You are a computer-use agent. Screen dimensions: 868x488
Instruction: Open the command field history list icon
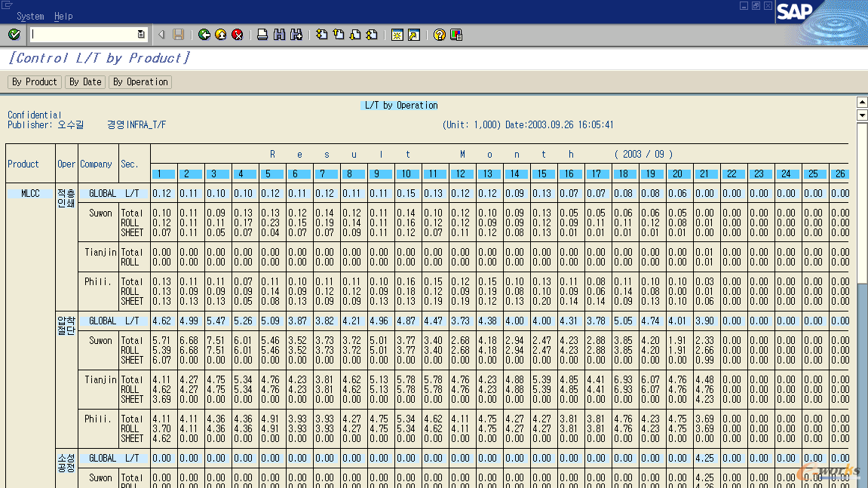click(141, 35)
